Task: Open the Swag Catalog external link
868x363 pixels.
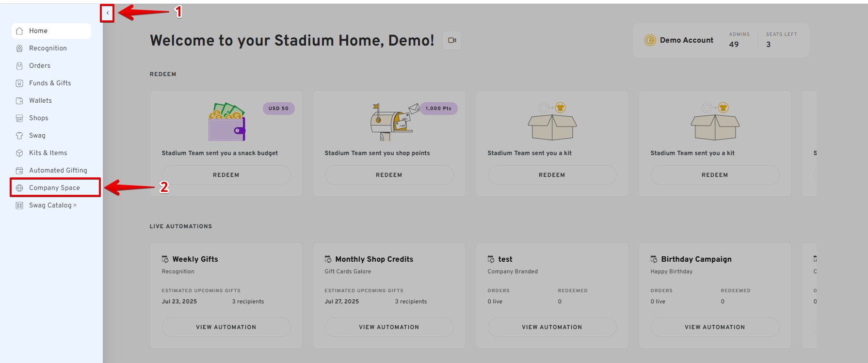Action: (52, 205)
